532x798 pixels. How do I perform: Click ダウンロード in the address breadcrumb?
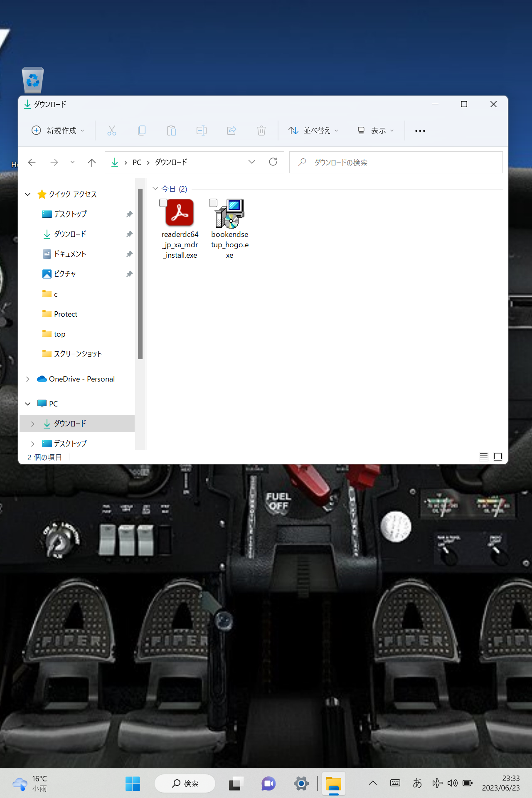(x=171, y=162)
